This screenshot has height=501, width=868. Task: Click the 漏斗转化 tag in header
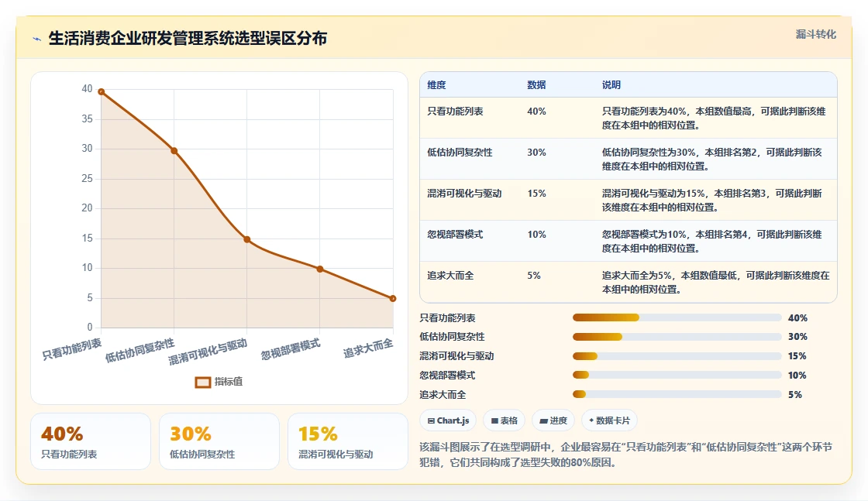point(815,34)
